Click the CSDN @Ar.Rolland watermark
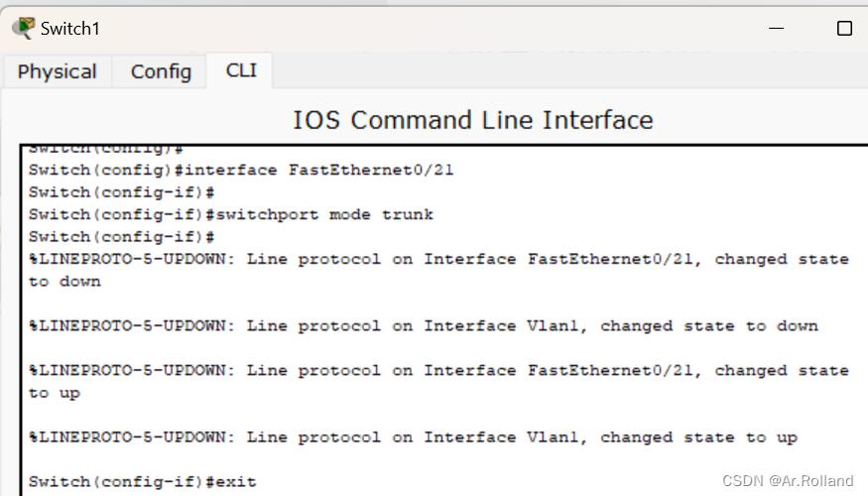This screenshot has width=868, height=496. point(787,481)
